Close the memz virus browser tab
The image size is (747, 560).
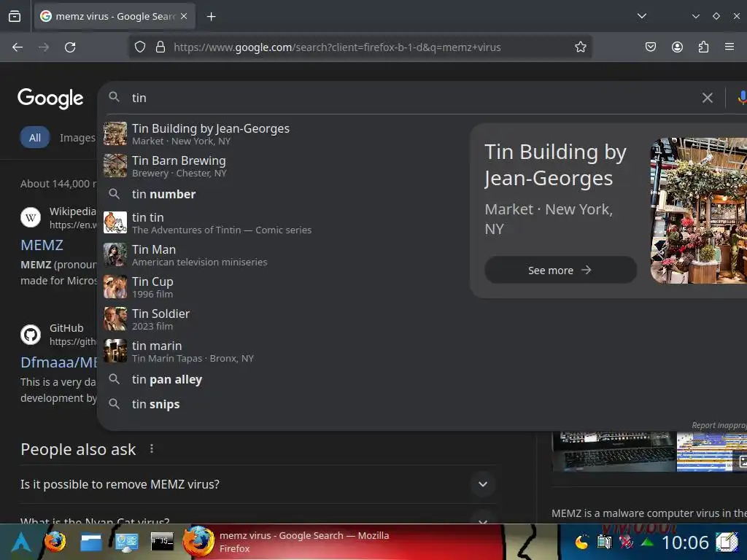(x=184, y=16)
